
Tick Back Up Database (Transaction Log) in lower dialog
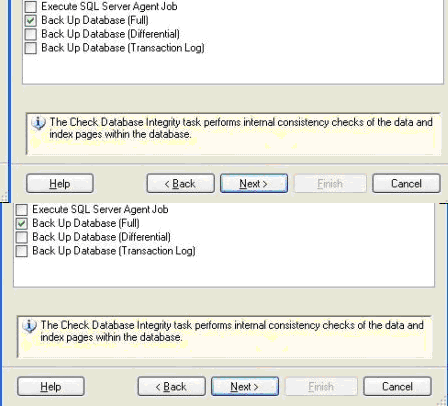[x=22, y=251]
